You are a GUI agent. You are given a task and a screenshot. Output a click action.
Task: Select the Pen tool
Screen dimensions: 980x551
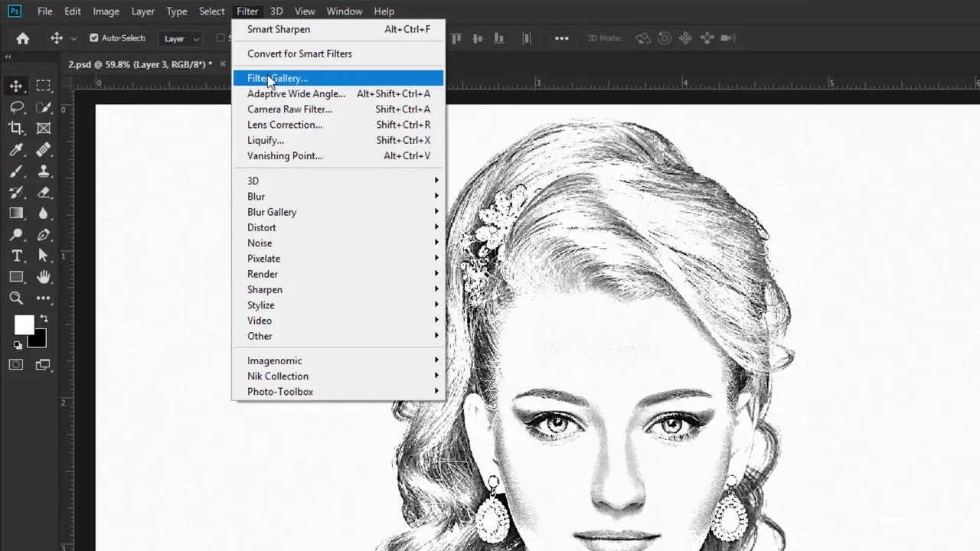pyautogui.click(x=44, y=235)
